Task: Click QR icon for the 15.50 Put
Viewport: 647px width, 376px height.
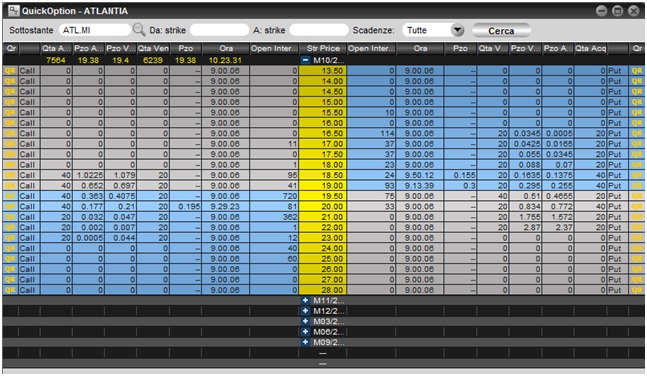Action: [637, 112]
